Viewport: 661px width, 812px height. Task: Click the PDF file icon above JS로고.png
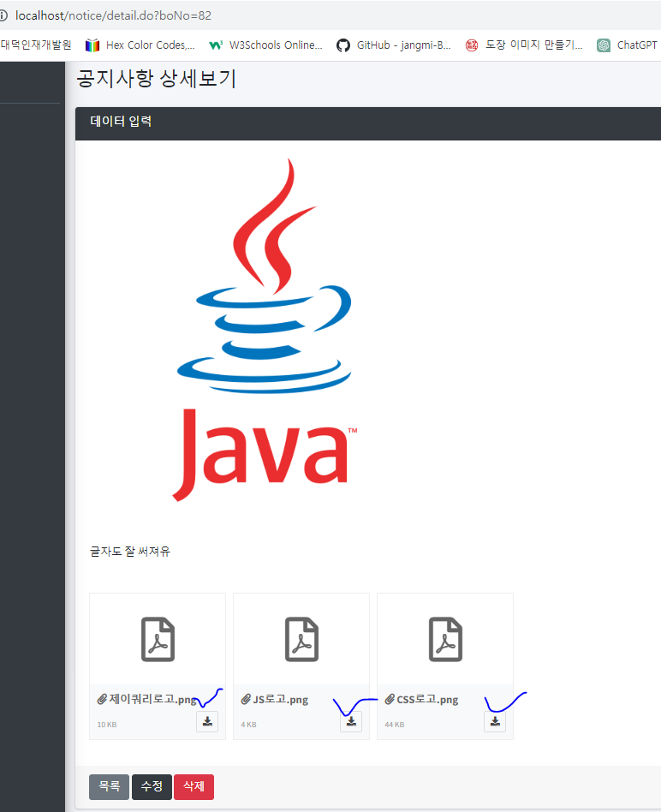(x=301, y=639)
